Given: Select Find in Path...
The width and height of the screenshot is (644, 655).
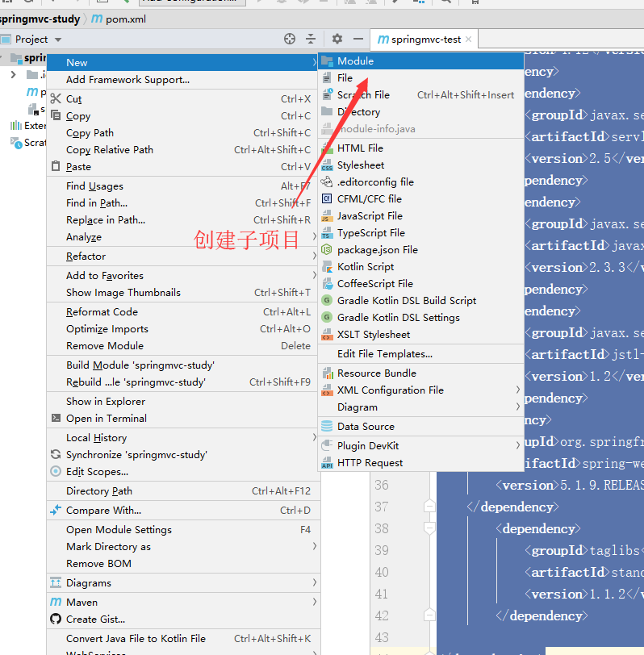Looking at the screenshot, I should tap(183, 203).
